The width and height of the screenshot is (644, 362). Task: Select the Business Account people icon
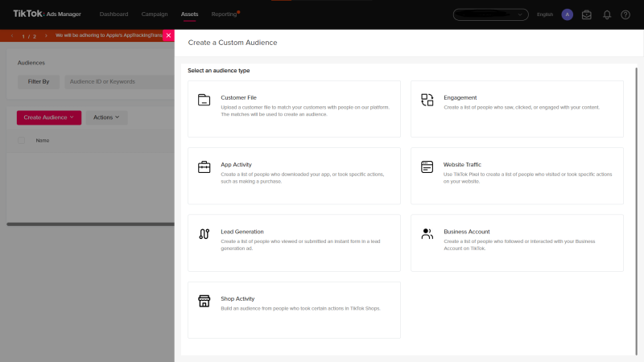click(427, 234)
